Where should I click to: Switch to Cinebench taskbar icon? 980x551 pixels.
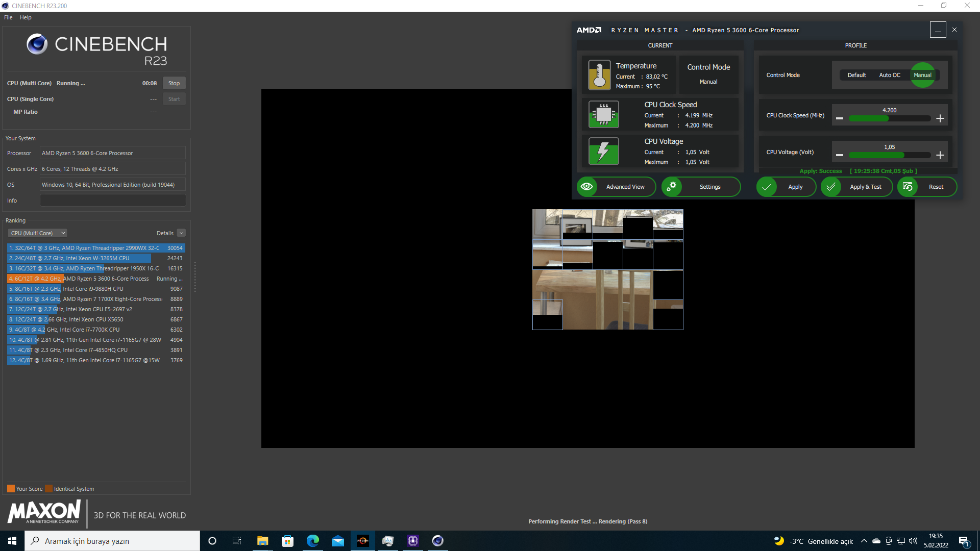click(x=438, y=541)
